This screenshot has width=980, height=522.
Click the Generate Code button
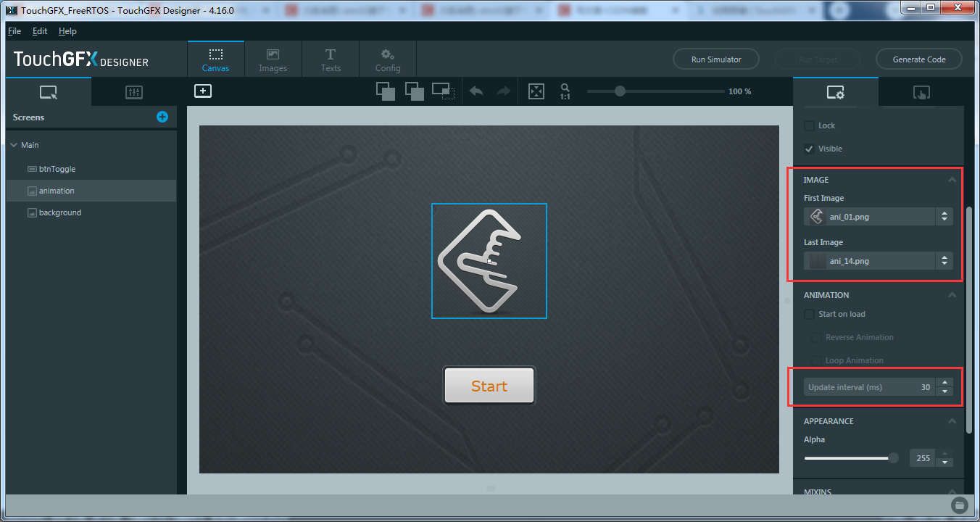919,59
